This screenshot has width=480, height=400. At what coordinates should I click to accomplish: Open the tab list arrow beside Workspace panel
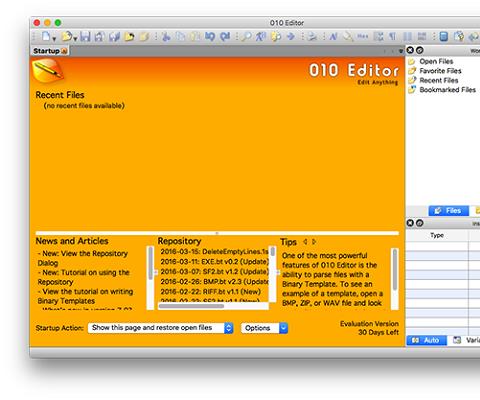(x=401, y=51)
